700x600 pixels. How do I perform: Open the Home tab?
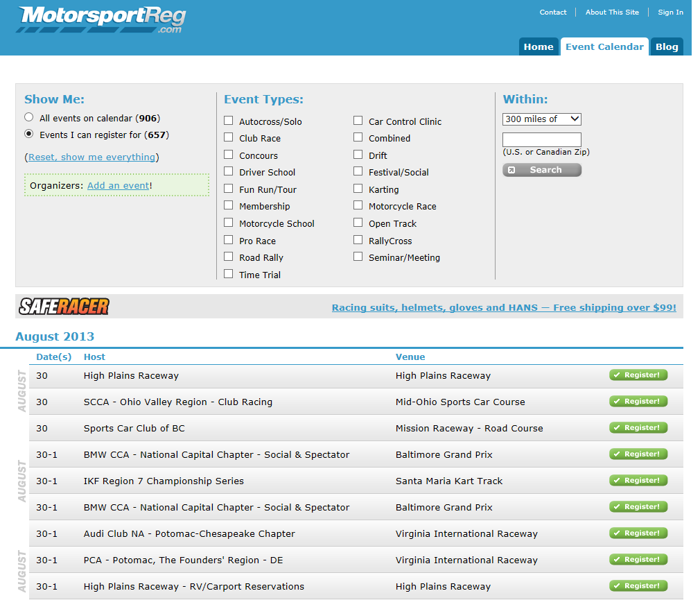tap(539, 46)
